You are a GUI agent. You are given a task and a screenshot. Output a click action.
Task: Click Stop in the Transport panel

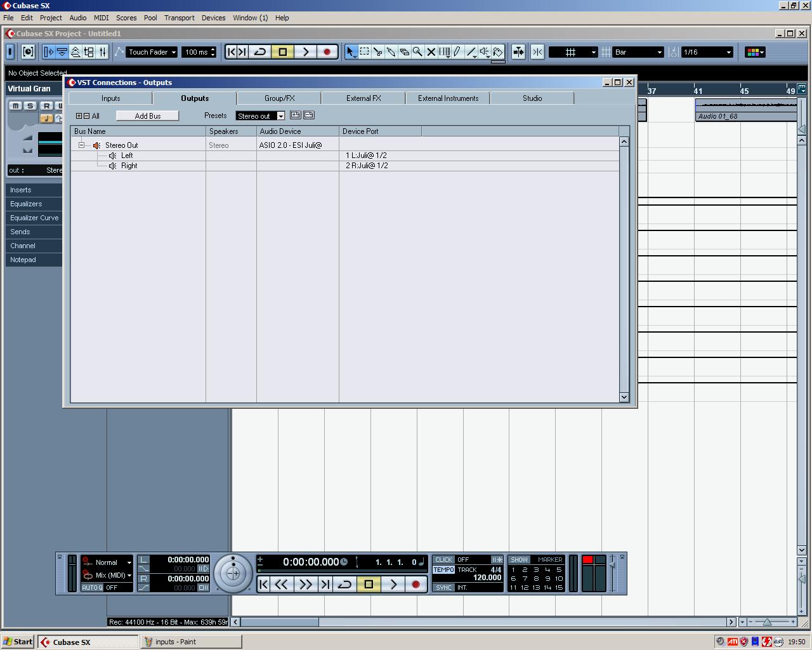[369, 584]
